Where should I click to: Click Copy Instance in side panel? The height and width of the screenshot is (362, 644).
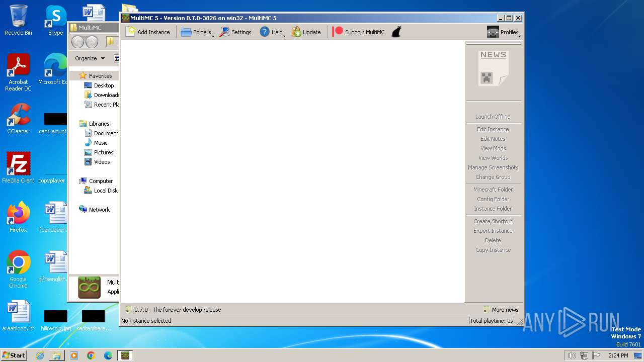(493, 250)
